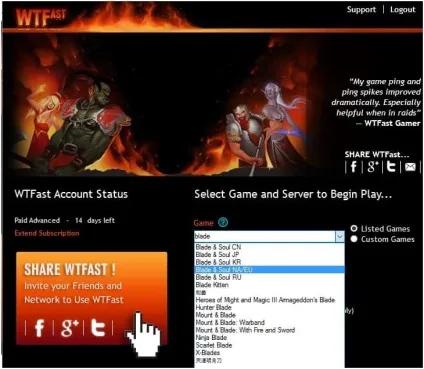Screen dimensions: 424x369
Task: Click Twitter icon in orange Share WTFast box
Action: coord(98,328)
